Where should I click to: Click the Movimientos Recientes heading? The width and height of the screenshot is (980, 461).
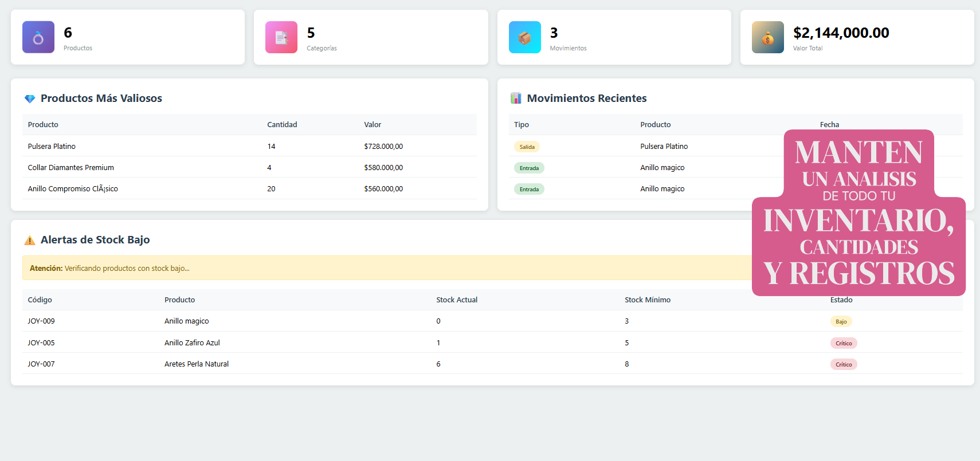587,98
